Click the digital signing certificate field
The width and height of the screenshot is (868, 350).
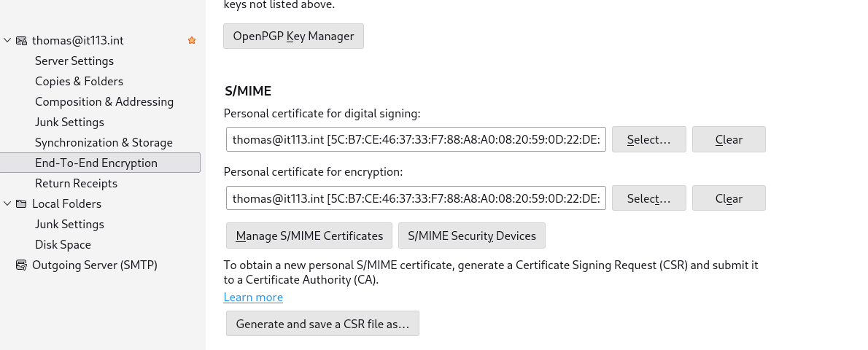(416, 139)
